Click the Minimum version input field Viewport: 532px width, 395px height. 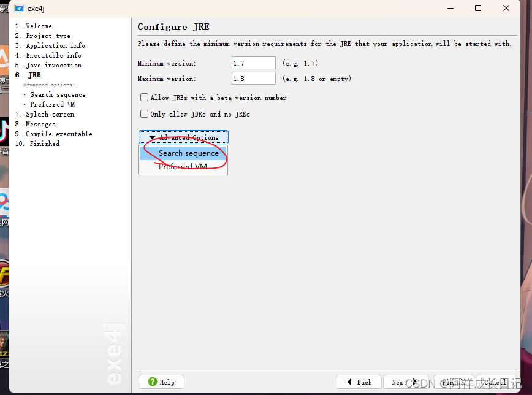(x=254, y=63)
